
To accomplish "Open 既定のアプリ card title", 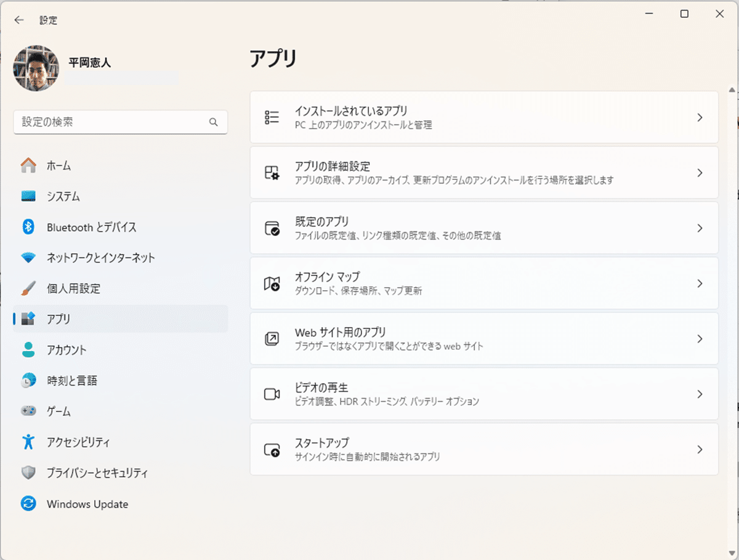I will pyautogui.click(x=322, y=222).
